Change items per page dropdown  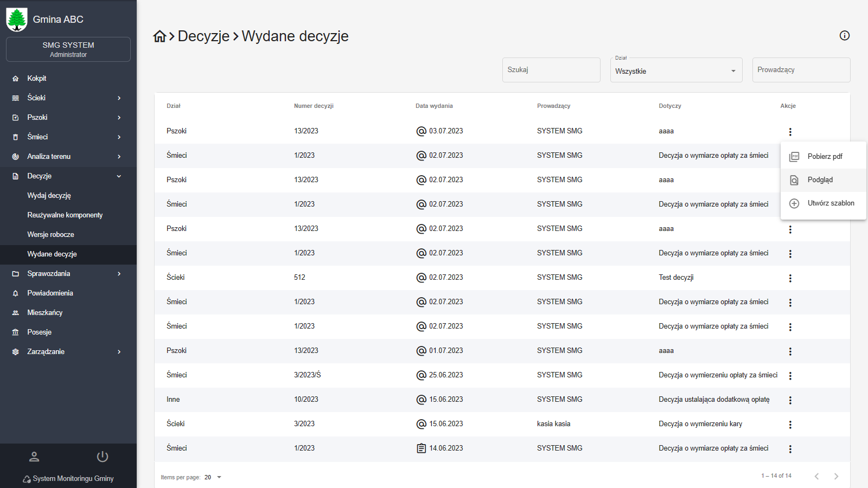point(213,477)
